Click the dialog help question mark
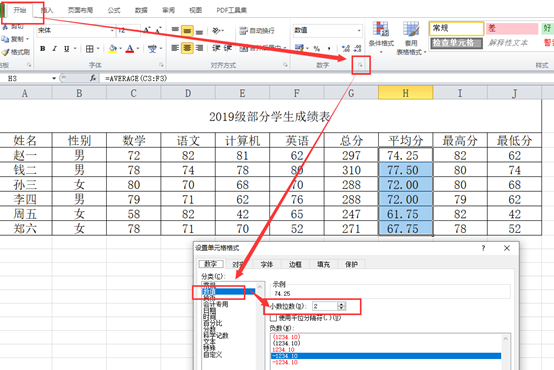Viewport: 554px width, 370px height. coord(483,248)
